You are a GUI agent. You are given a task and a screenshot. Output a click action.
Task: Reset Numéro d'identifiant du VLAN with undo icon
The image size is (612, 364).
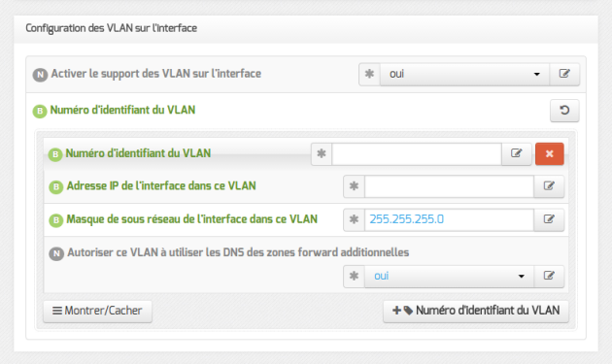(564, 111)
